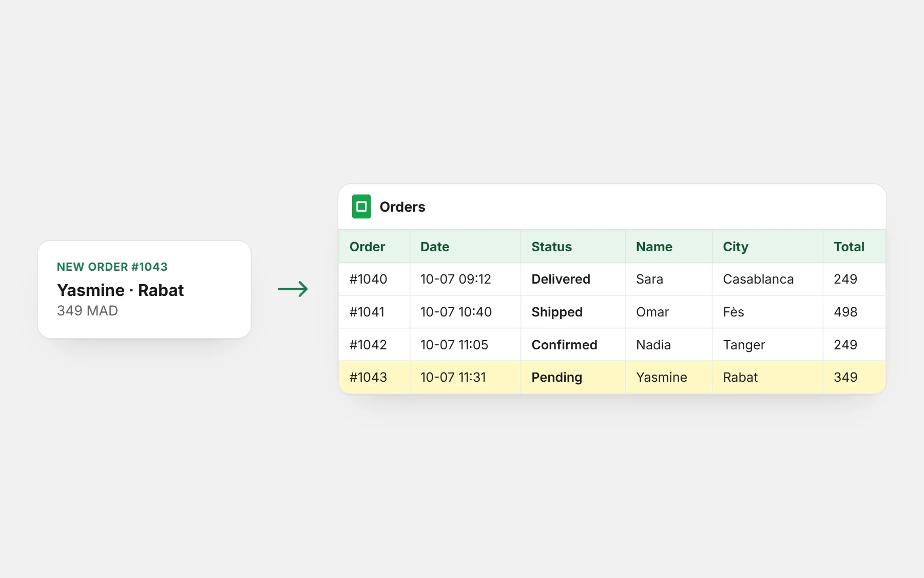Click the NEW ORDER #1043 label
The image size is (924, 578).
112,267
